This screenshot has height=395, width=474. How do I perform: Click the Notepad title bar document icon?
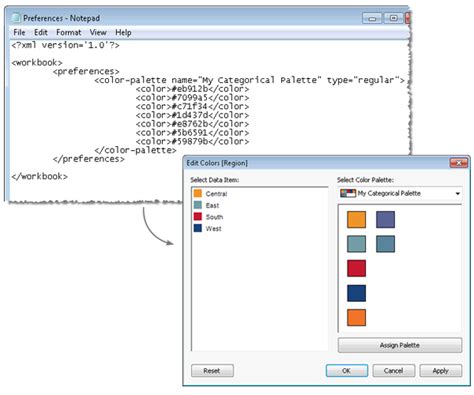tap(16, 18)
